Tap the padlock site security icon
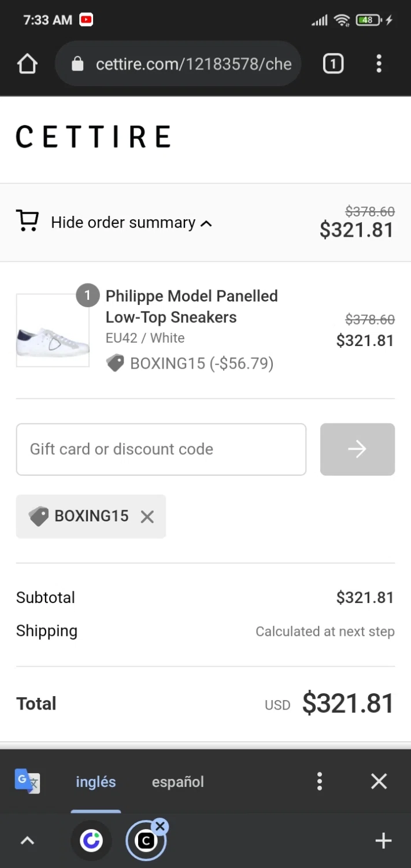The image size is (411, 868). (x=77, y=64)
